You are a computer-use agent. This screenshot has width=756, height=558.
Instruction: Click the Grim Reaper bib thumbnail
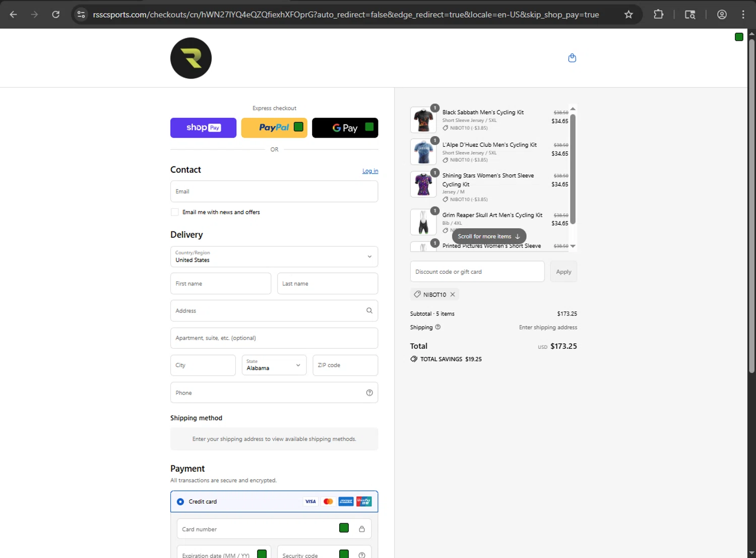coord(423,222)
